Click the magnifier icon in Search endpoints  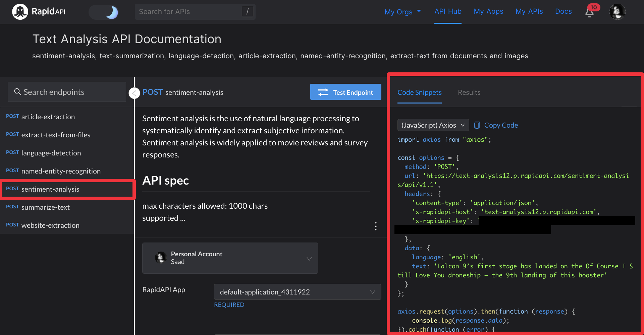17,91
